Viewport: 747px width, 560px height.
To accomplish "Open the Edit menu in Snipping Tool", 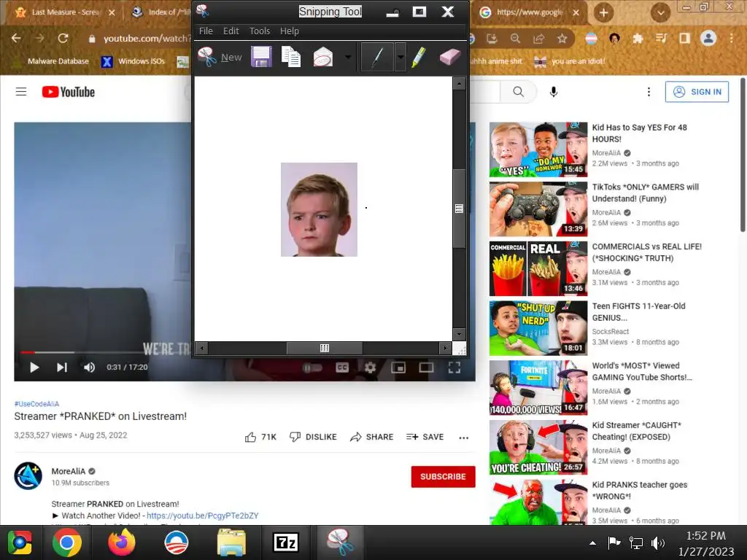I will click(231, 31).
